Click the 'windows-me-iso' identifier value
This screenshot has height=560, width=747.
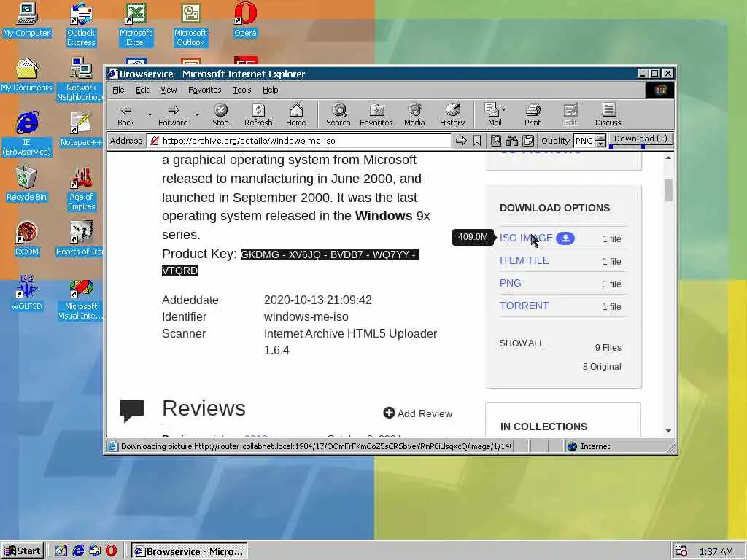pyautogui.click(x=306, y=316)
